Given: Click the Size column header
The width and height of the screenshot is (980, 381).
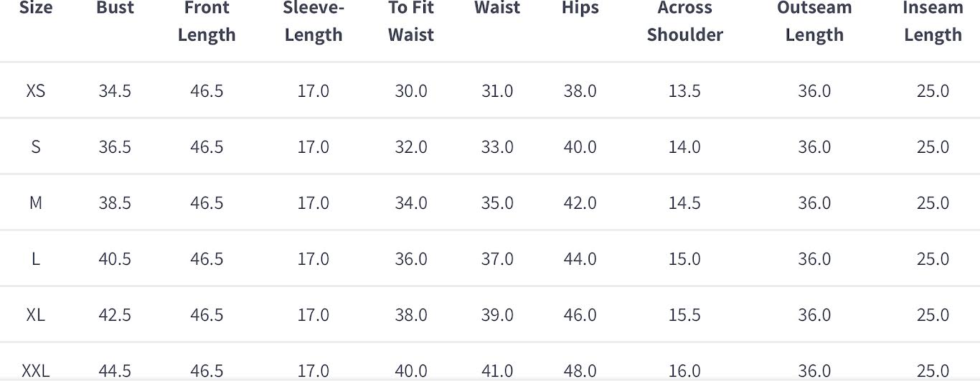Looking at the screenshot, I should (36, 9).
